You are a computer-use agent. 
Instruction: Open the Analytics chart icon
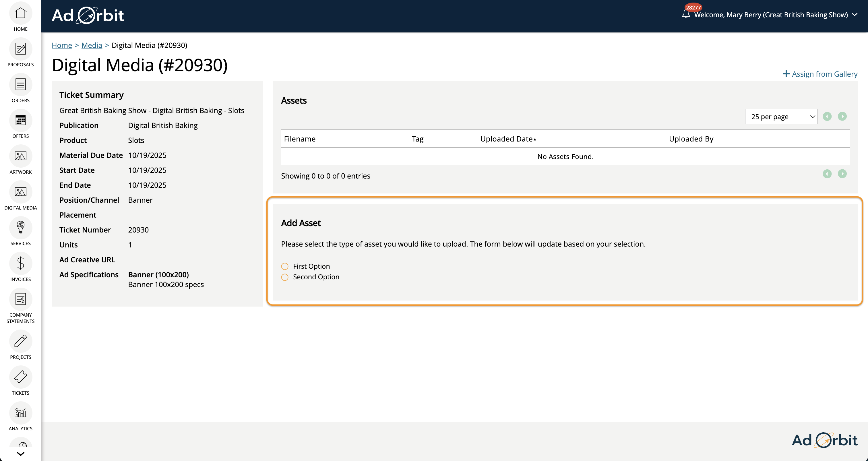(21, 413)
